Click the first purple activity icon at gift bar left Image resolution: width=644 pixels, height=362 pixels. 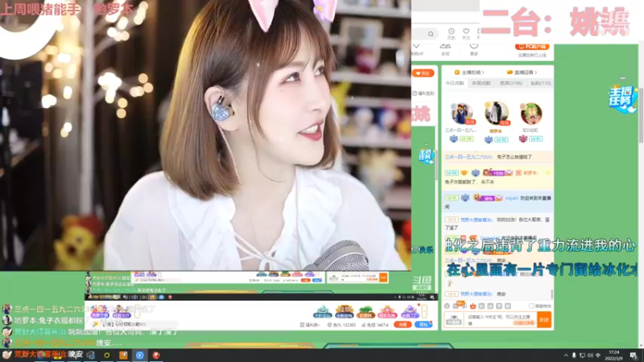click(x=99, y=312)
